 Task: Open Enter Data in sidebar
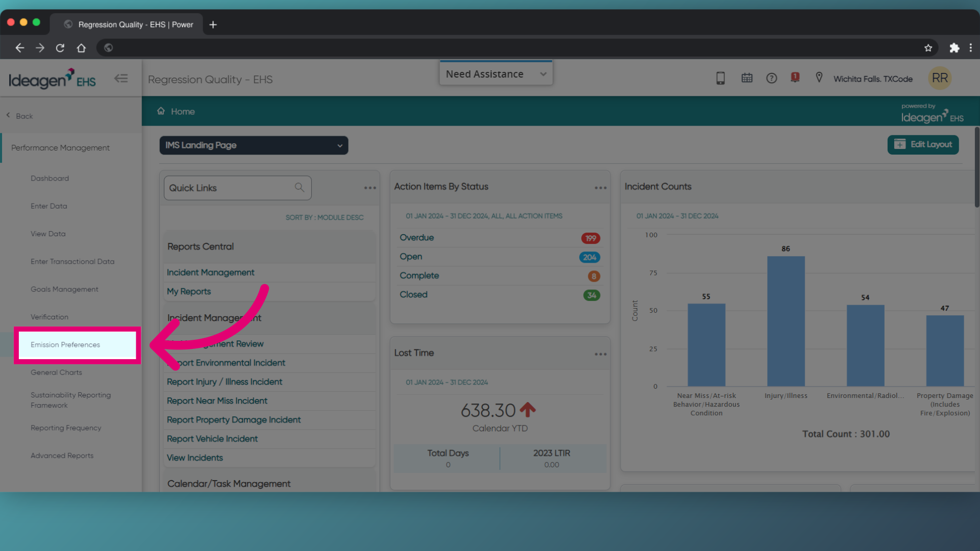tap(48, 206)
